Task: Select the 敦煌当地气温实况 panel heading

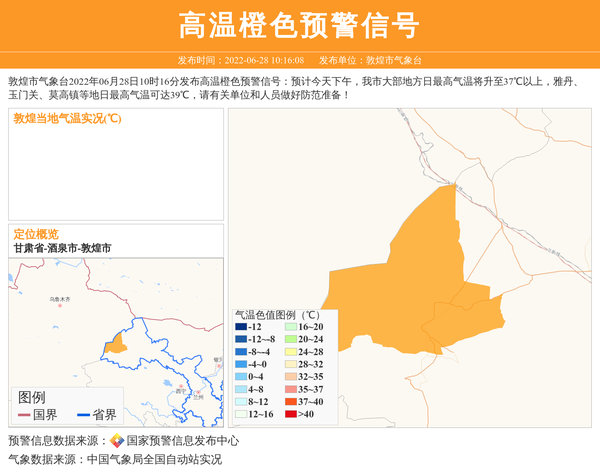Action: click(x=67, y=118)
